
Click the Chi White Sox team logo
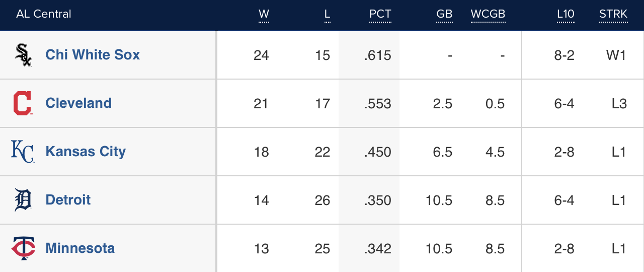coord(23,55)
